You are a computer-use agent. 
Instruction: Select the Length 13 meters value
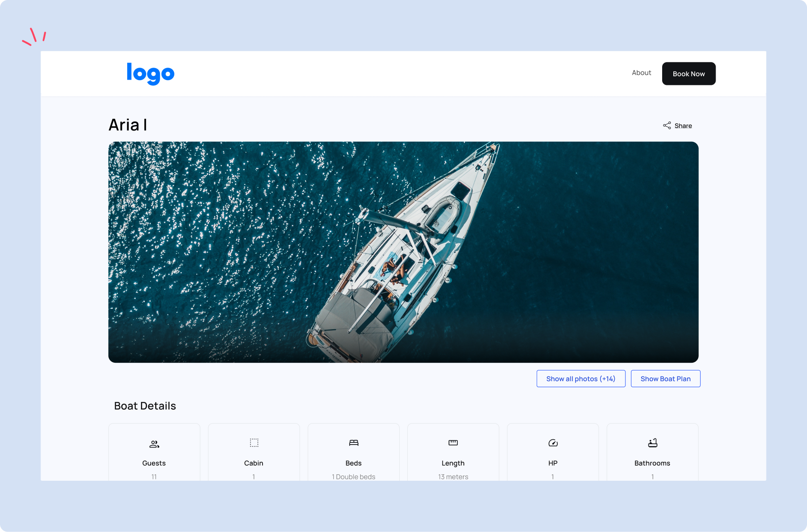point(453,477)
